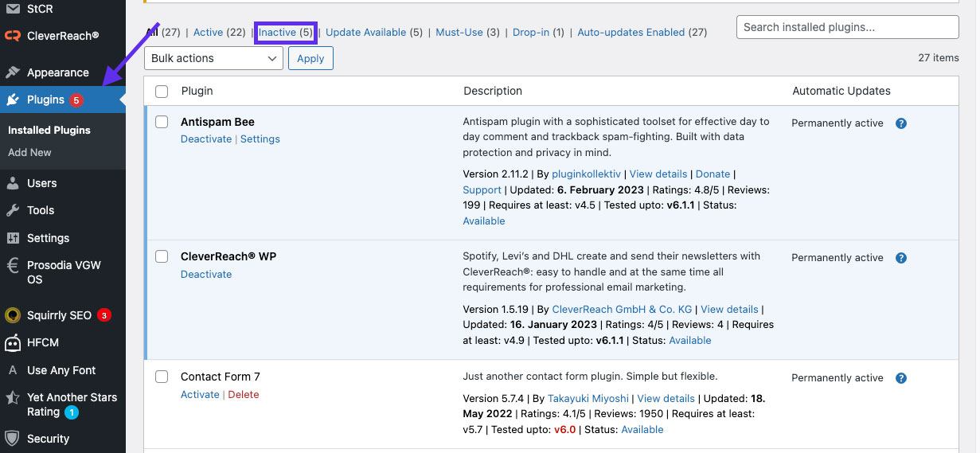
Task: Click the Plugins update count badge
Action: pos(76,100)
